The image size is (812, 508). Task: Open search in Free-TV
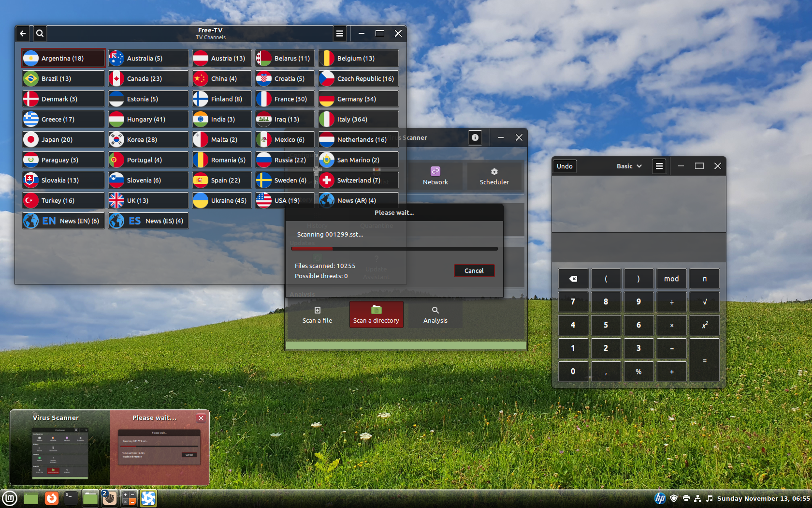[40, 33]
